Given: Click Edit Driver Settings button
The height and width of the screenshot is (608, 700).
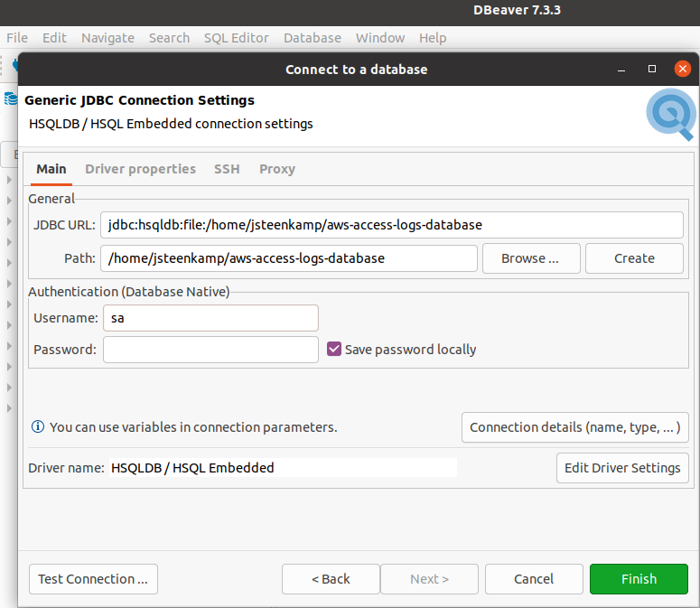Looking at the screenshot, I should 622,468.
